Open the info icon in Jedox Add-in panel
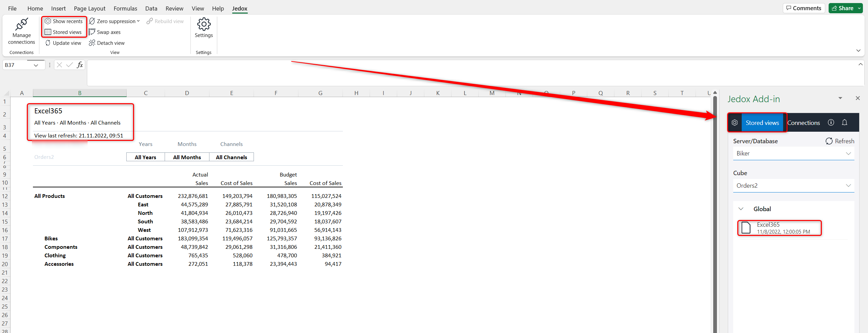The width and height of the screenshot is (868, 333). 831,123
